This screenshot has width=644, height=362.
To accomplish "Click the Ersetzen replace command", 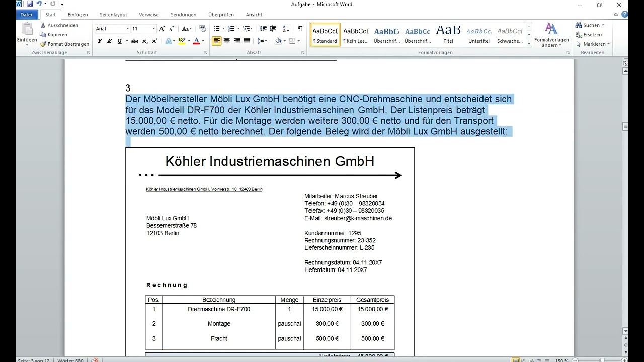I will (x=589, y=35).
